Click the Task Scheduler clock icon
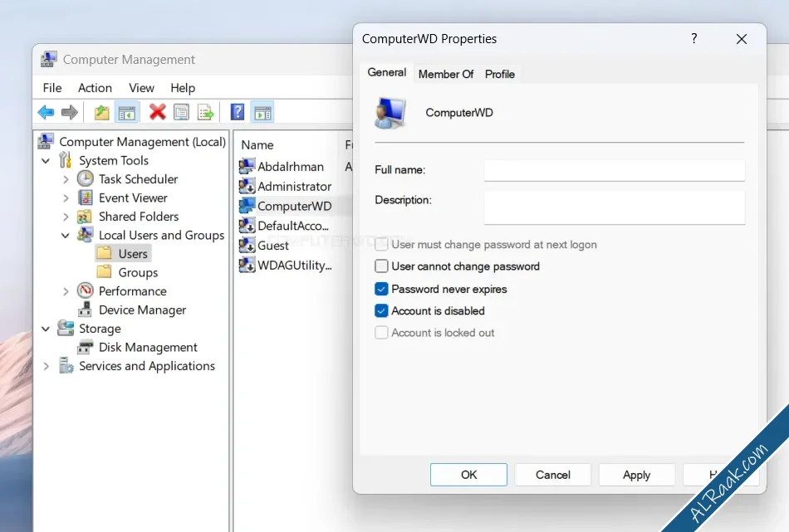Viewport: 789px width, 532px height. tap(85, 178)
